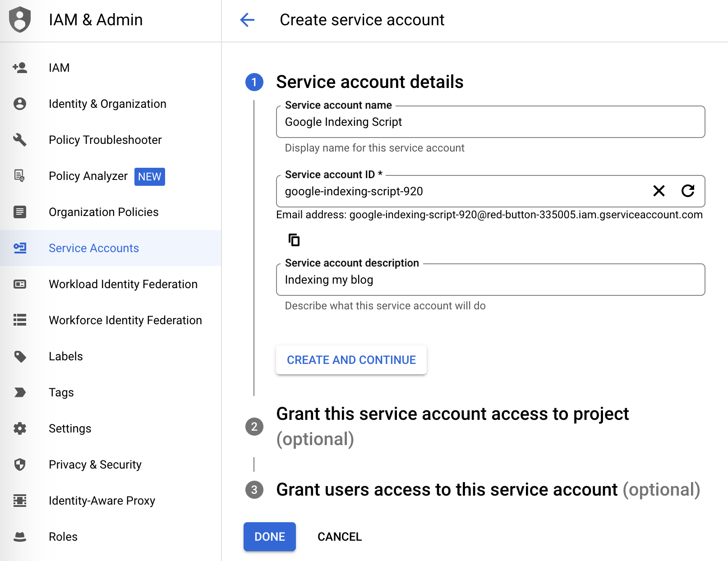Open the Tags page
The width and height of the screenshot is (728, 561).
pyautogui.click(x=111, y=392)
